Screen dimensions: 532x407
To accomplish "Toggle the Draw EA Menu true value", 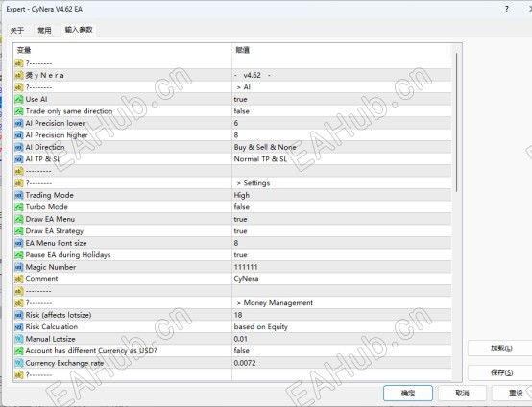I will (342, 219).
